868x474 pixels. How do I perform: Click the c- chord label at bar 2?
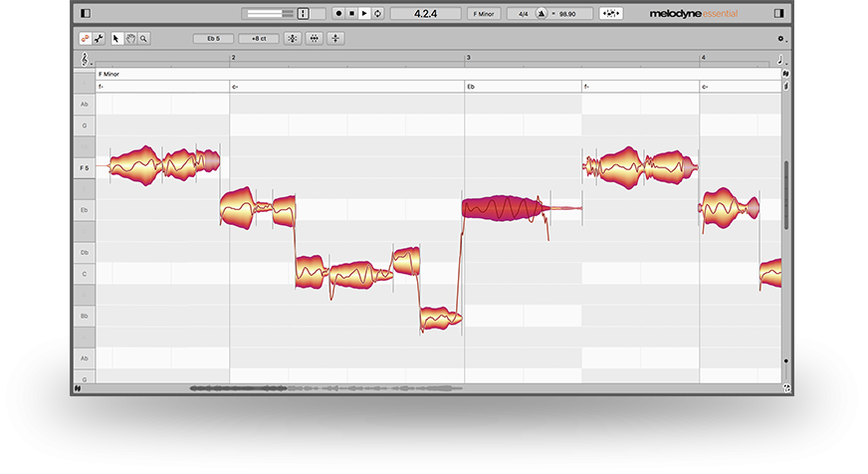point(235,87)
